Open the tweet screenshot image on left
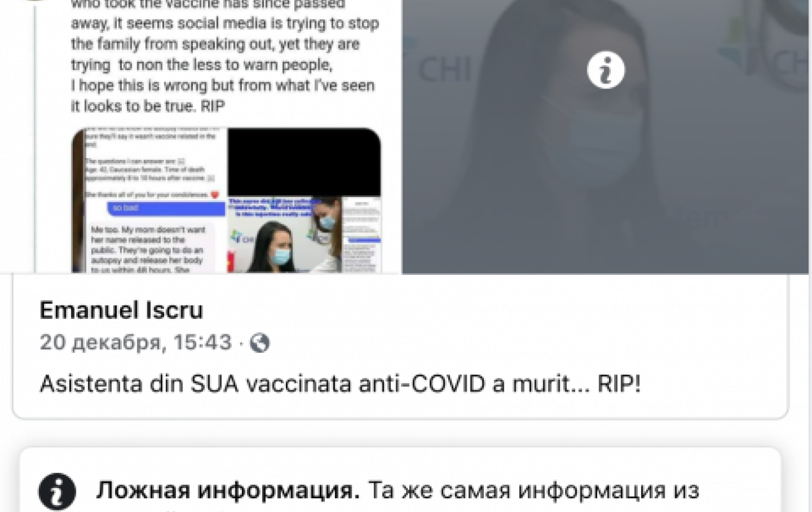 pos(201,136)
